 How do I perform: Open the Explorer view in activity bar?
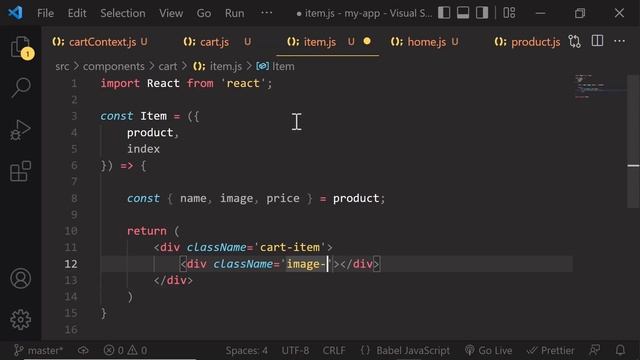click(20, 47)
